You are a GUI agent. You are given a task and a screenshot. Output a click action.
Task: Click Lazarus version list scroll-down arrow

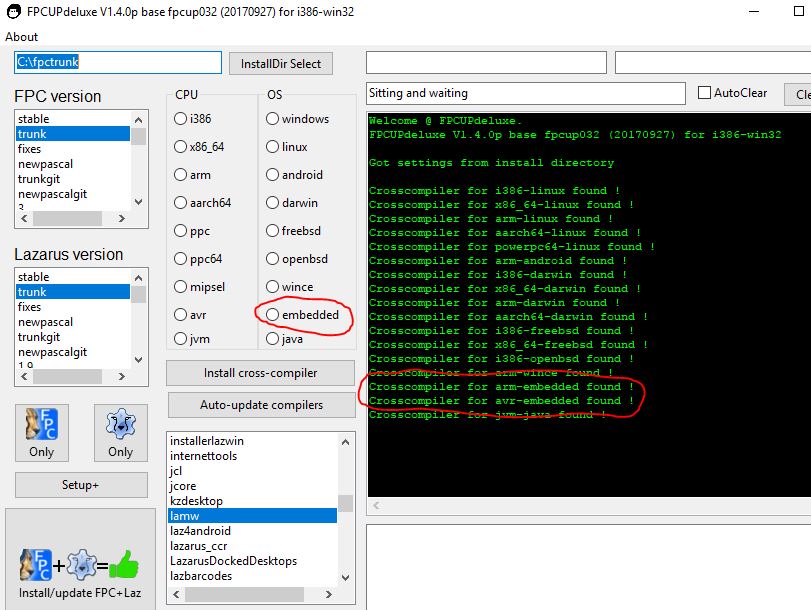(x=139, y=359)
